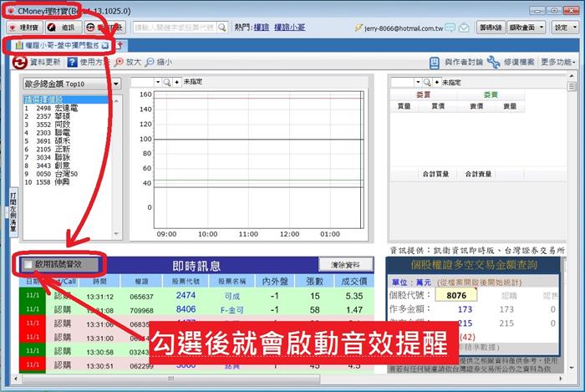Open the 做多總金額 Top10 combo box
Image resolution: width=585 pixels, height=392 pixels.
(72, 84)
